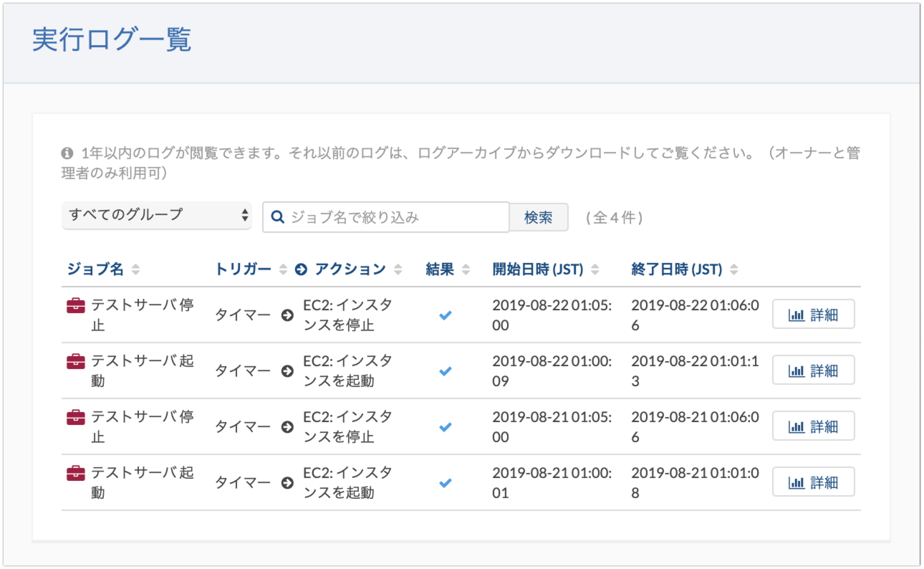Click start time 2019-08-22 01:05:00

[552, 315]
